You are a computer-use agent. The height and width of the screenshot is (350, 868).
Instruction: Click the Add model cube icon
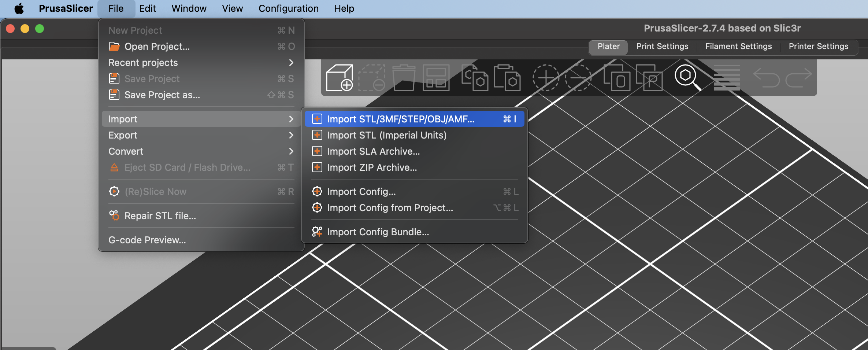click(339, 77)
